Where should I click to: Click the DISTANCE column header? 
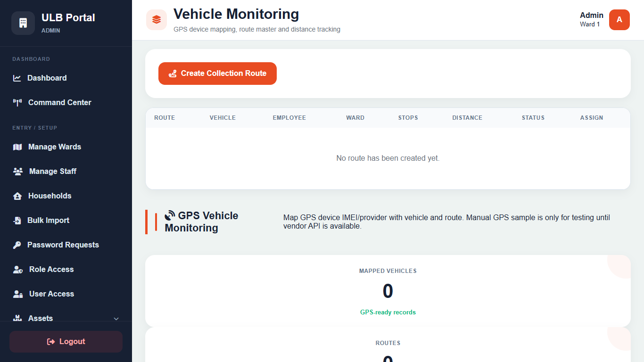(x=467, y=118)
